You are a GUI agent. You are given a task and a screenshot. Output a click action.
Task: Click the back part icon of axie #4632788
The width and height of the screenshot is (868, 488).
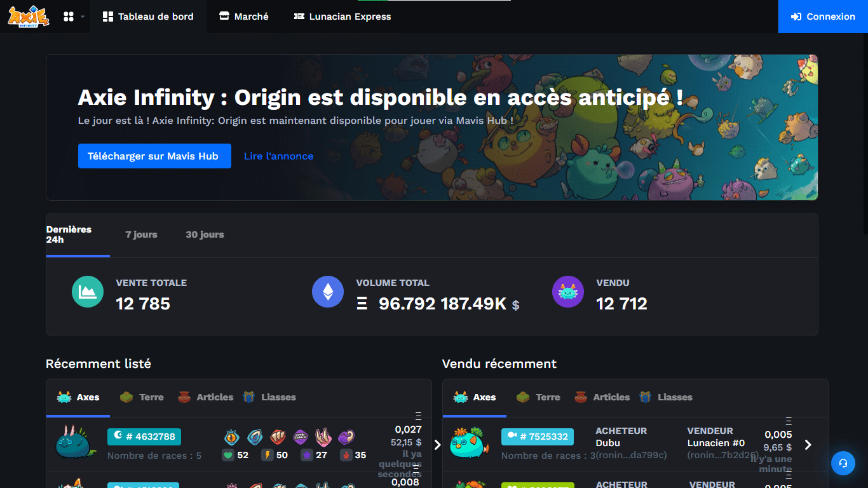278,437
